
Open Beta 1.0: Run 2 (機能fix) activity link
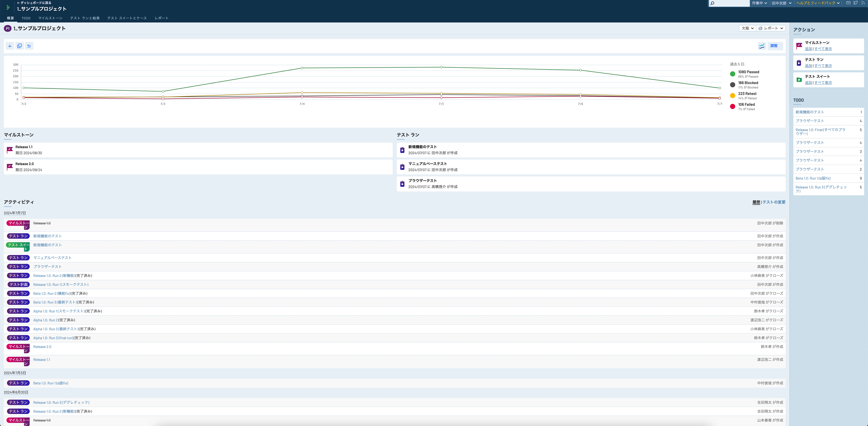pyautogui.click(x=52, y=294)
